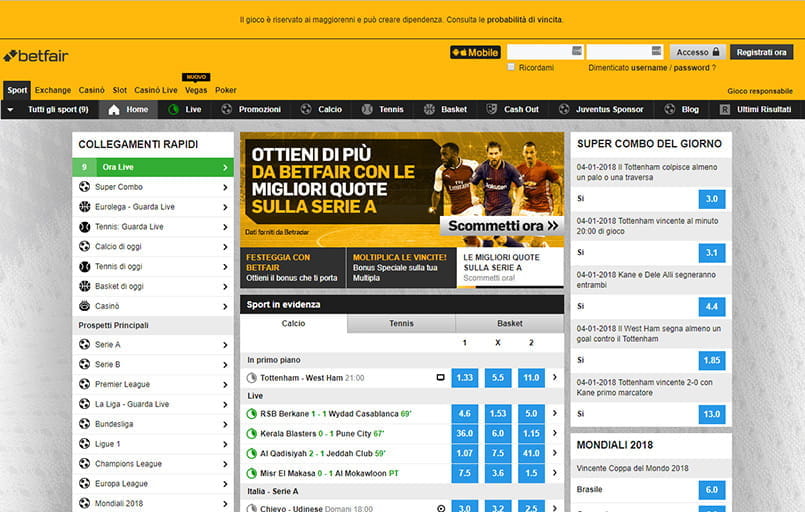Click the green Live clock icon in navbar
The width and height of the screenshot is (805, 512).
point(174,109)
